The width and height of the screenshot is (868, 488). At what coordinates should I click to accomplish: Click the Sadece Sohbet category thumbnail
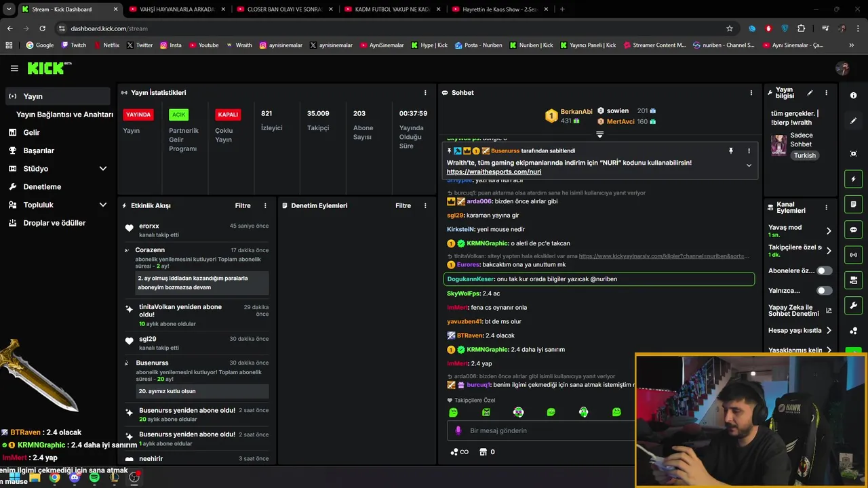[x=778, y=145]
